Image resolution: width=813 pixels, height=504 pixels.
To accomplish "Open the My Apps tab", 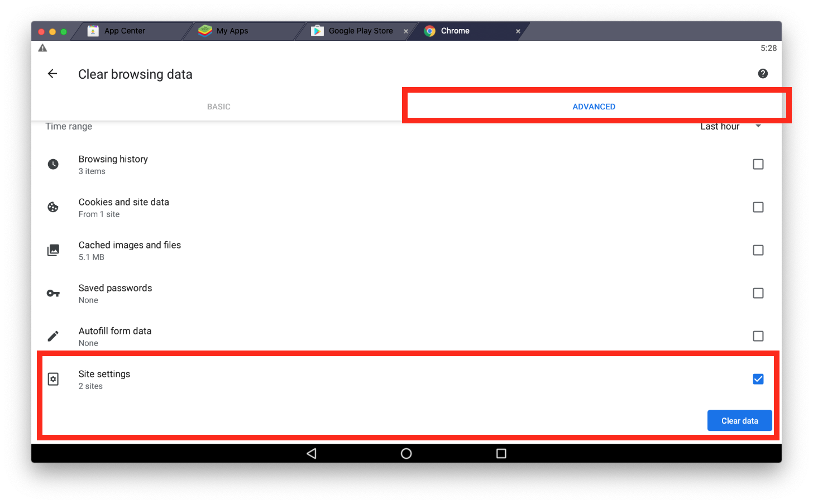I will (x=232, y=31).
